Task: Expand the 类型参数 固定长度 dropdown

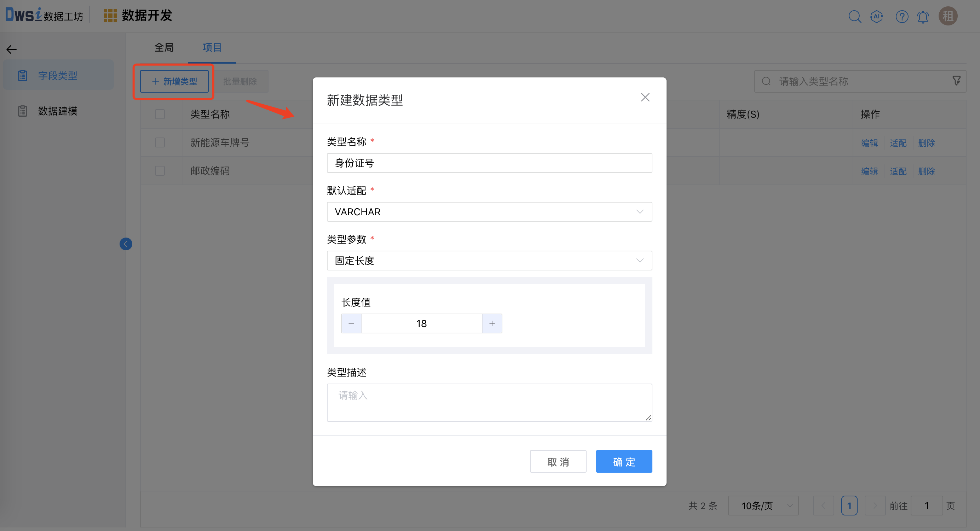Action: click(x=489, y=260)
